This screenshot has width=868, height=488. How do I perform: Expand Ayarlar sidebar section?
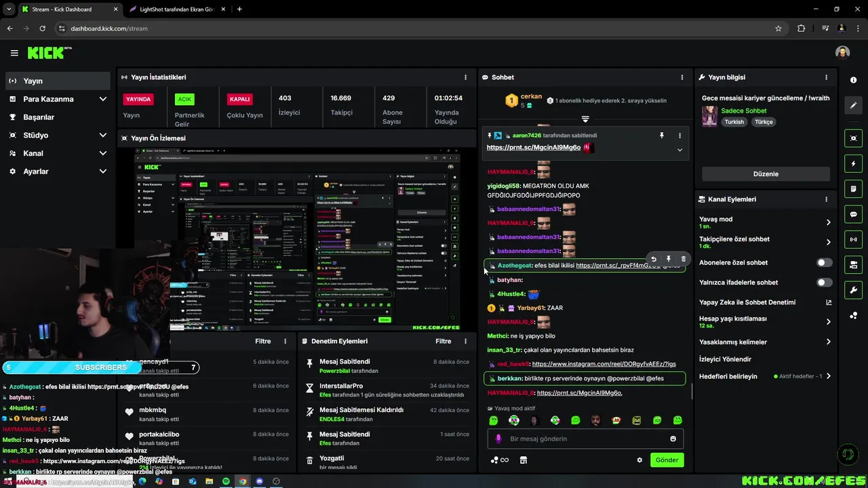103,171
